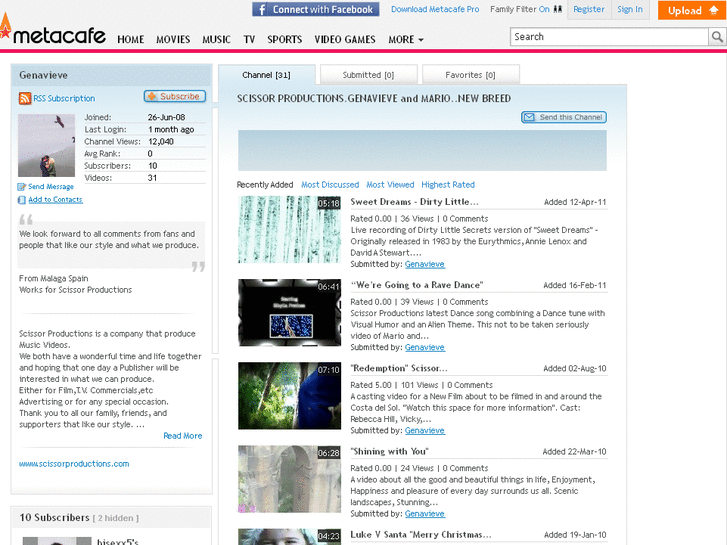Switch to the Submitted [0] tab

tap(368, 75)
